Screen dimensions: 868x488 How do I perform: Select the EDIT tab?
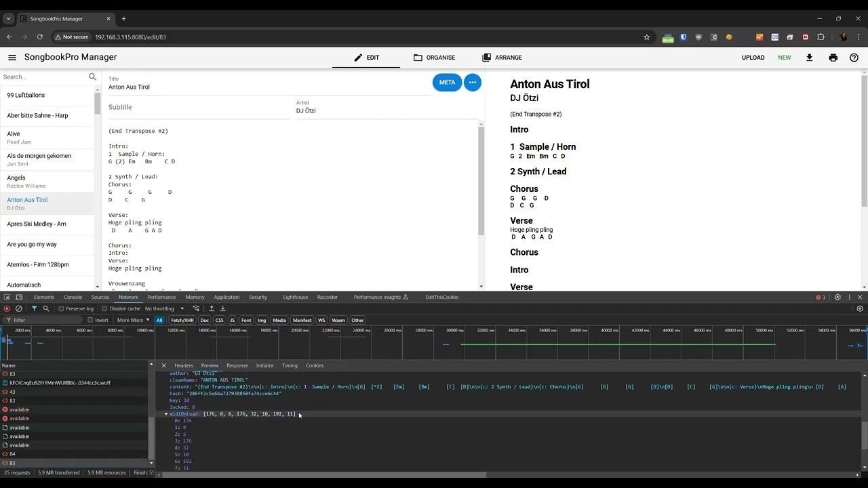pos(366,58)
